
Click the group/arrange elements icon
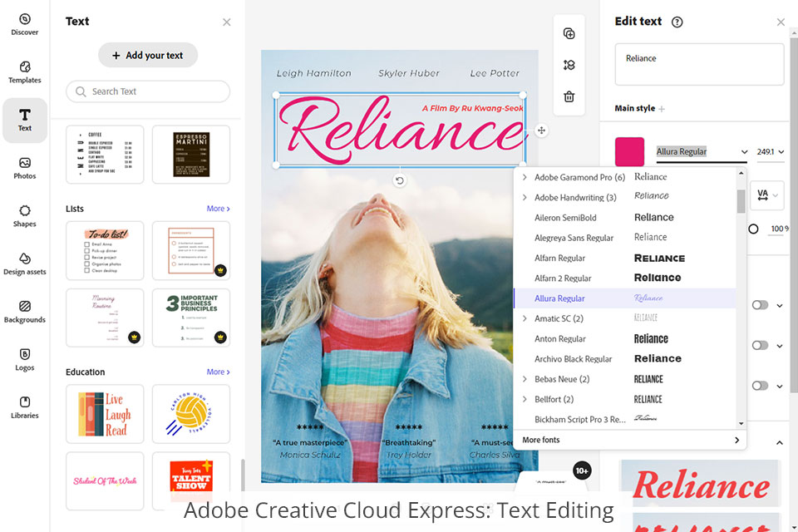tap(569, 65)
